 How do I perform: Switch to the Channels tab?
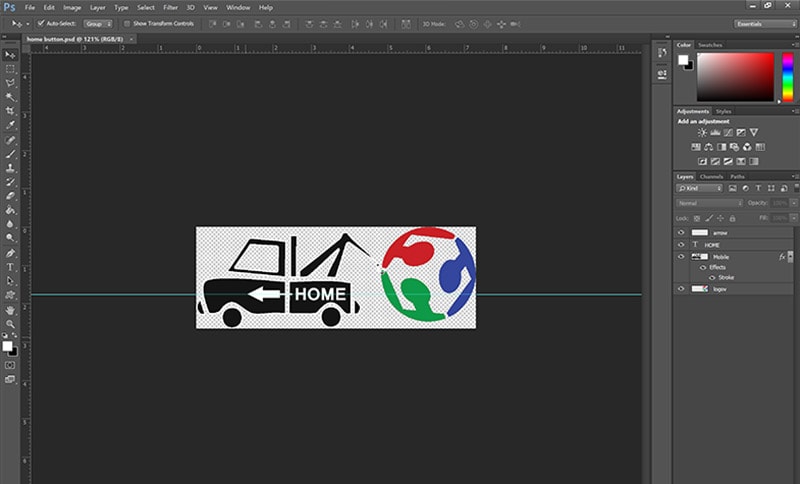tap(711, 176)
